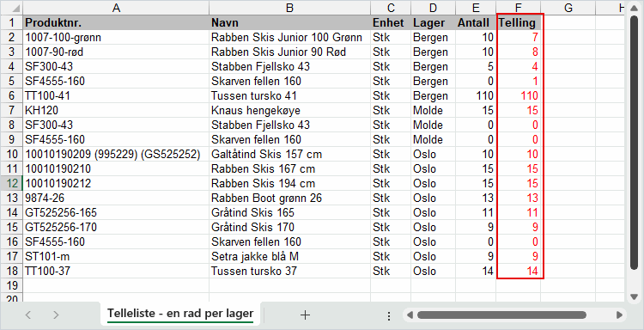Select Stabben Fjellsko 43 in row 4

click(x=290, y=66)
